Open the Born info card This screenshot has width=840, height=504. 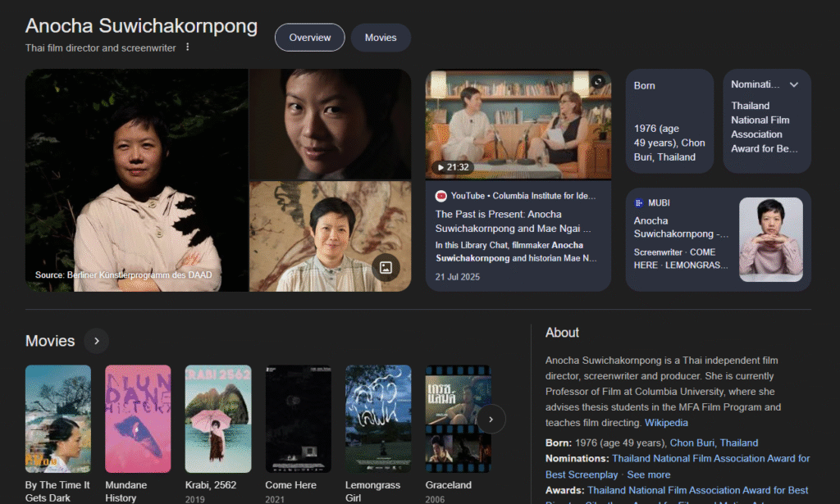(x=669, y=121)
